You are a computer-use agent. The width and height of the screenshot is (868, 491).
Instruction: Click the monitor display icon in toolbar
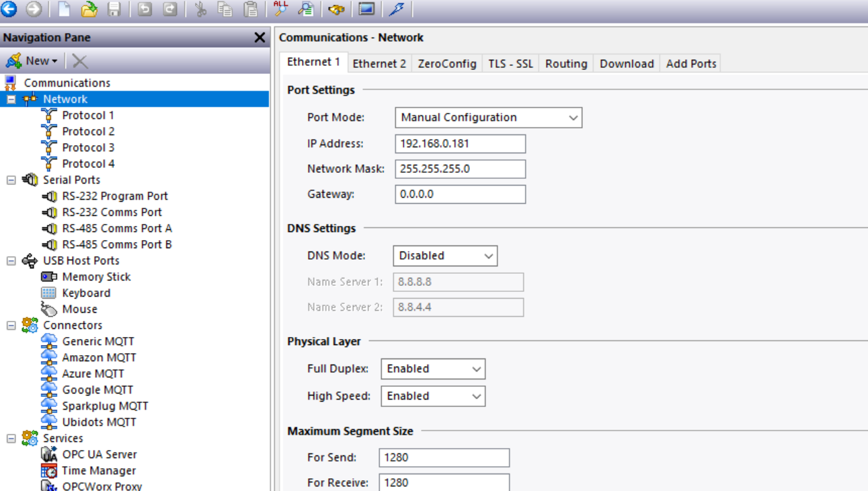[366, 9]
